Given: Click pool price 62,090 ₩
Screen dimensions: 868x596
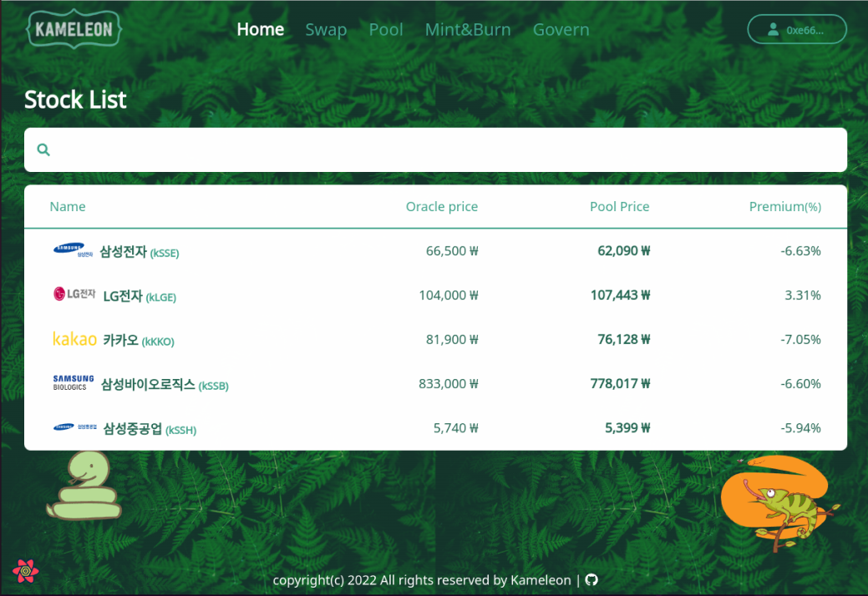Looking at the screenshot, I should pos(623,250).
